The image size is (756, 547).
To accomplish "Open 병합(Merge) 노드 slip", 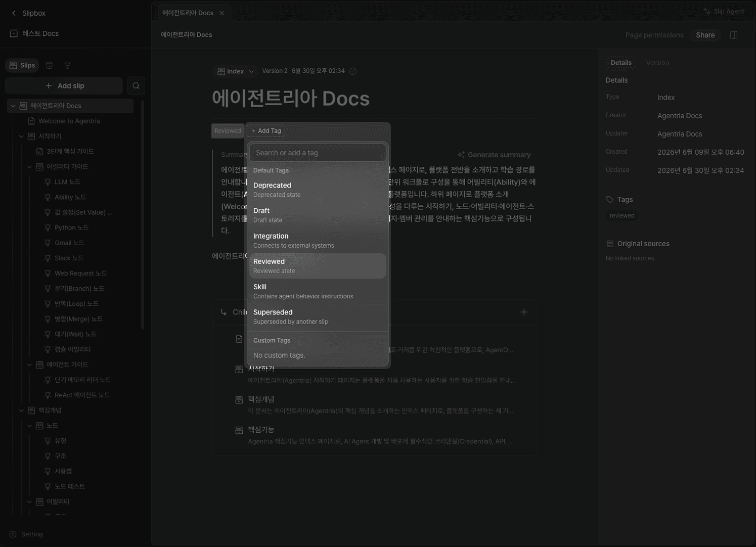I will click(78, 319).
